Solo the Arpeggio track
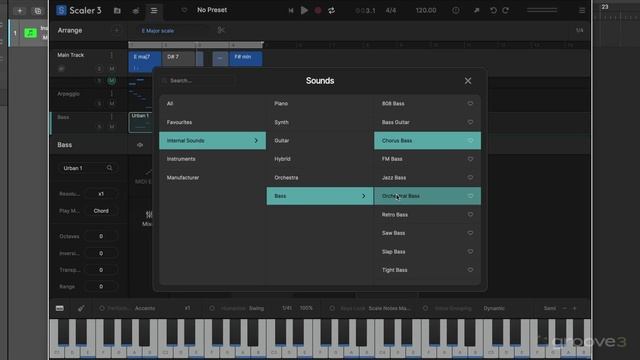This screenshot has width=640, height=360. 99,104
